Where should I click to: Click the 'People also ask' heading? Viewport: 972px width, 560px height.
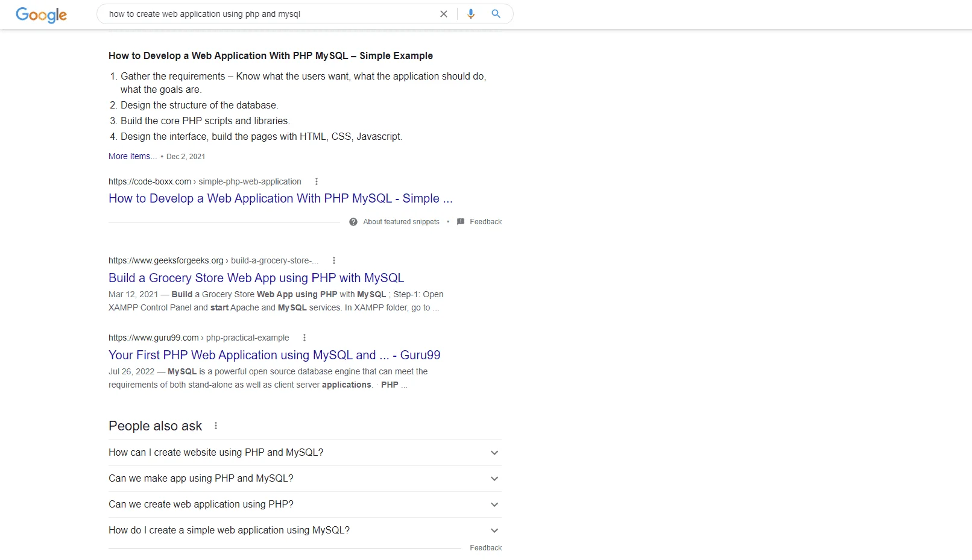tap(155, 426)
